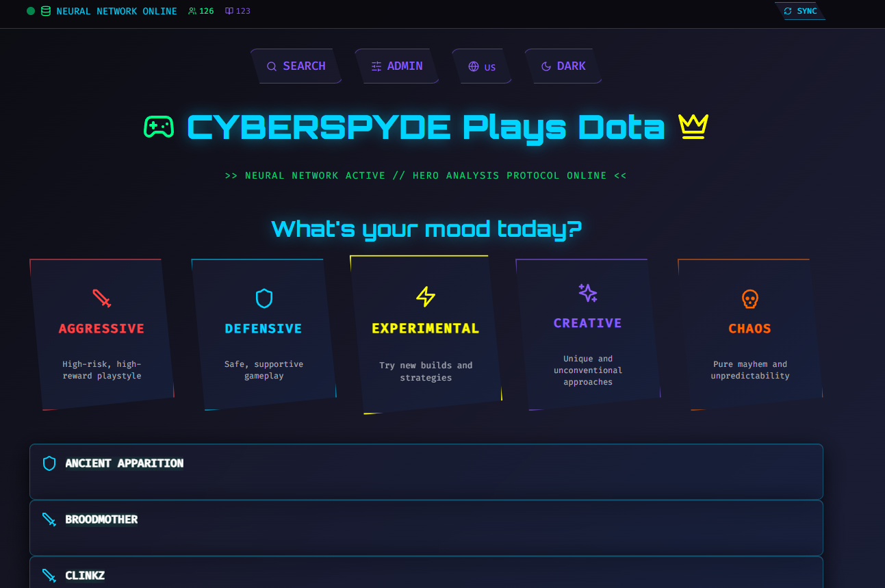
Task: Expand the Ancient Apparition hero row
Action: click(x=426, y=472)
